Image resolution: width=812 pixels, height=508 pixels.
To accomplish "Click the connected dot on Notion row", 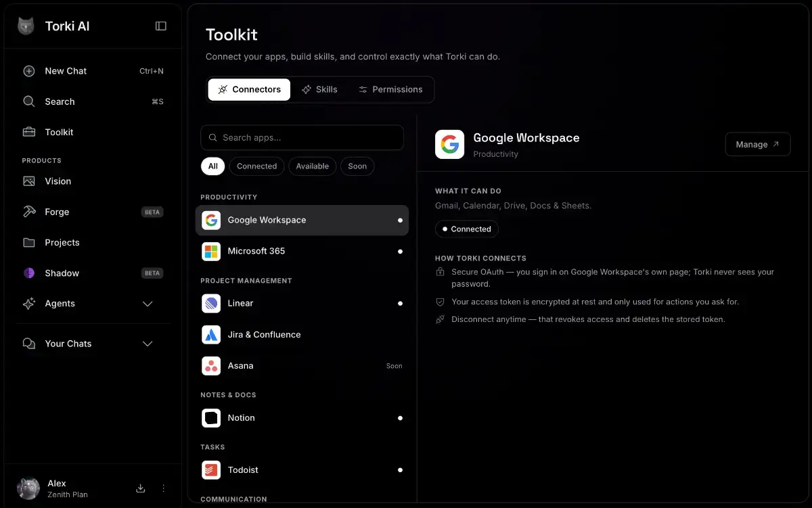I will coord(400,419).
